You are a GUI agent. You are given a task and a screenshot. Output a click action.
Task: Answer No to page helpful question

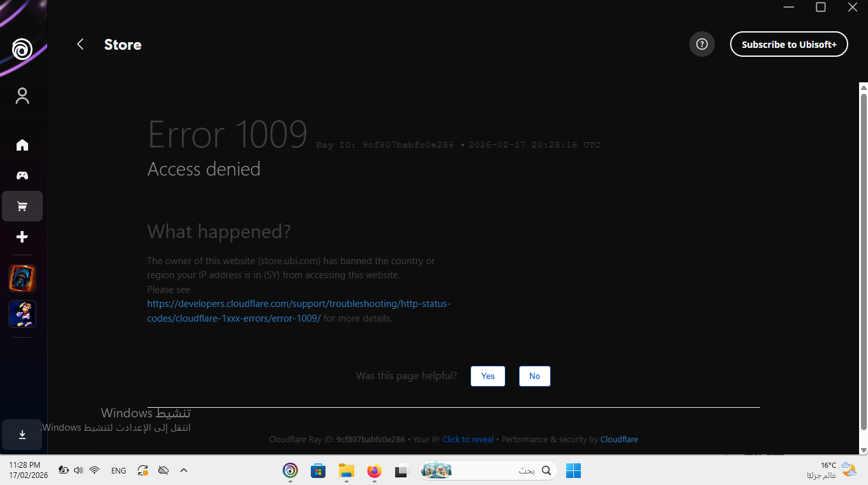[x=534, y=376]
